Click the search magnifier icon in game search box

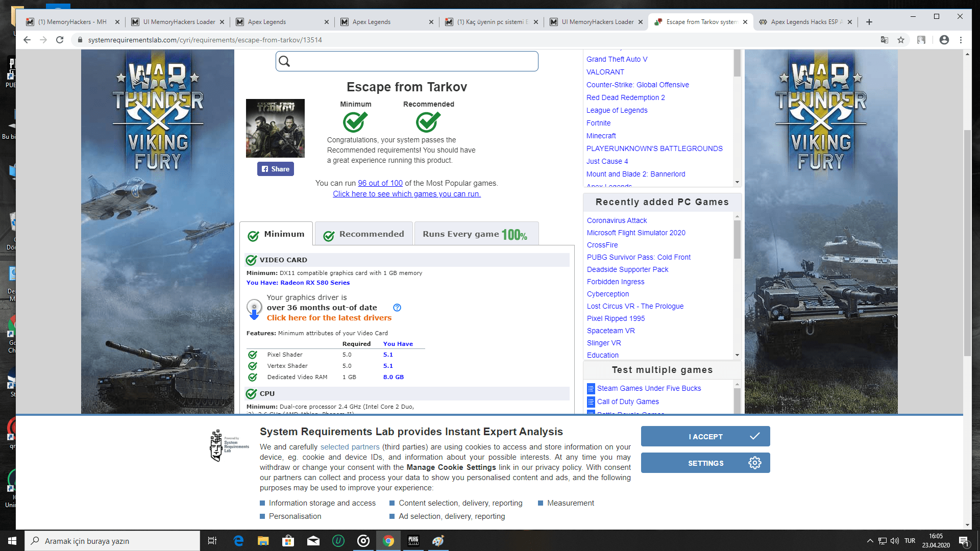tap(284, 61)
